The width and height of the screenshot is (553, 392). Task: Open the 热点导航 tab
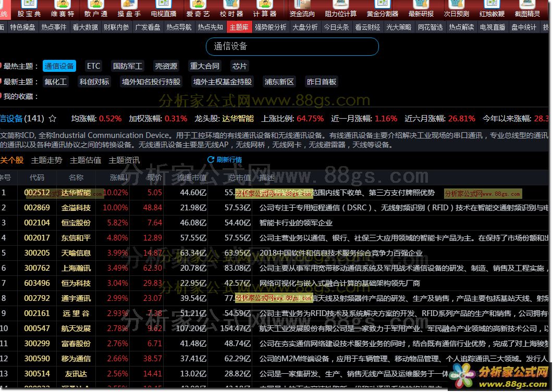(179, 27)
